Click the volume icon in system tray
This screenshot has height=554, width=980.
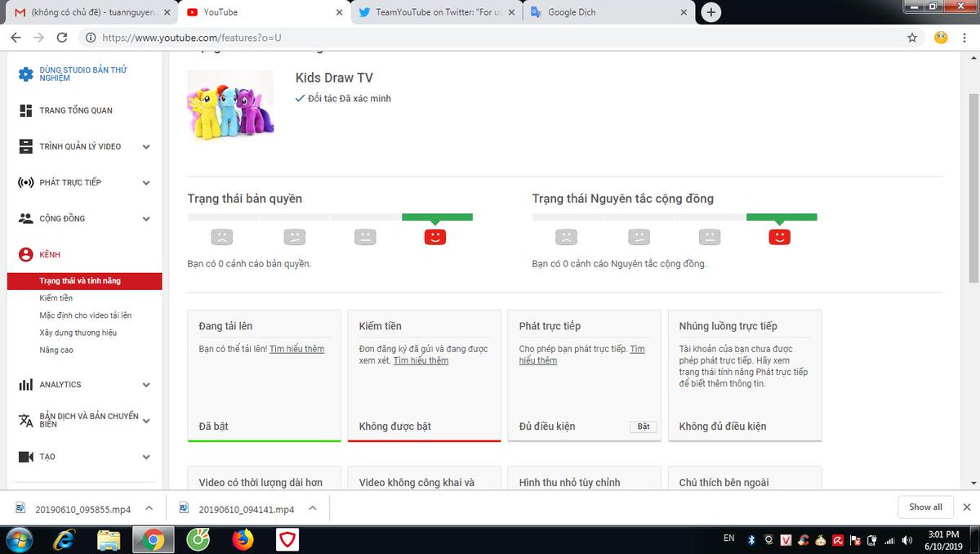(x=907, y=540)
